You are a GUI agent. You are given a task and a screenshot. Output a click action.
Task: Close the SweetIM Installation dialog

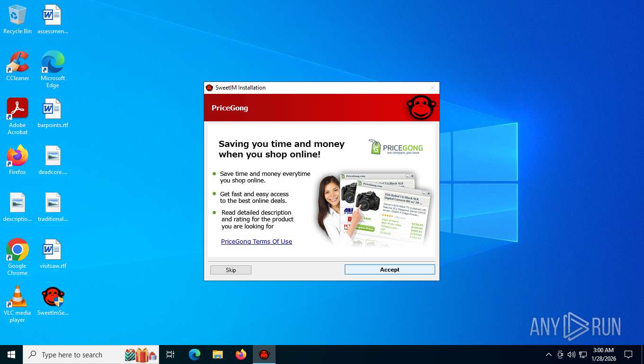click(x=432, y=88)
